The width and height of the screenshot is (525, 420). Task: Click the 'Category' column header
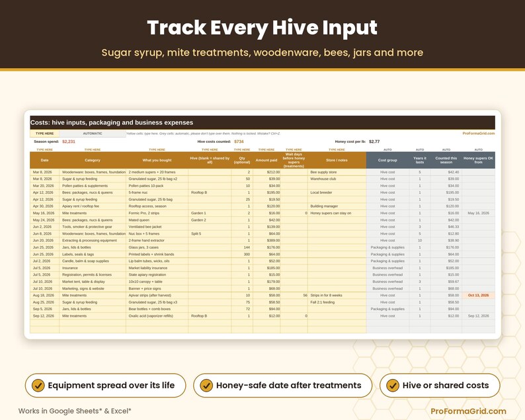pyautogui.click(x=93, y=160)
